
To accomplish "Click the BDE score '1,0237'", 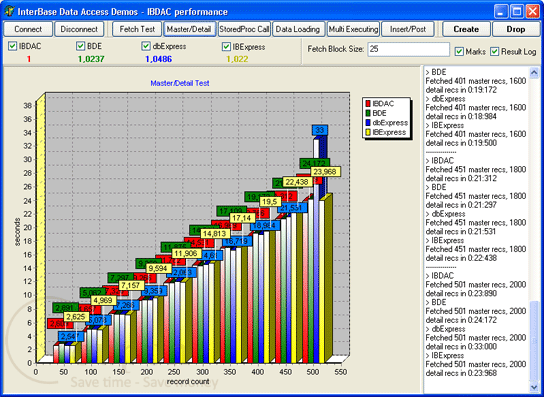I will (x=91, y=59).
